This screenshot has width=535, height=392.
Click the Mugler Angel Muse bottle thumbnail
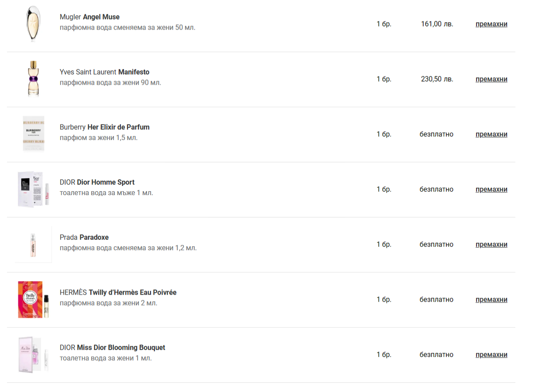33,24
